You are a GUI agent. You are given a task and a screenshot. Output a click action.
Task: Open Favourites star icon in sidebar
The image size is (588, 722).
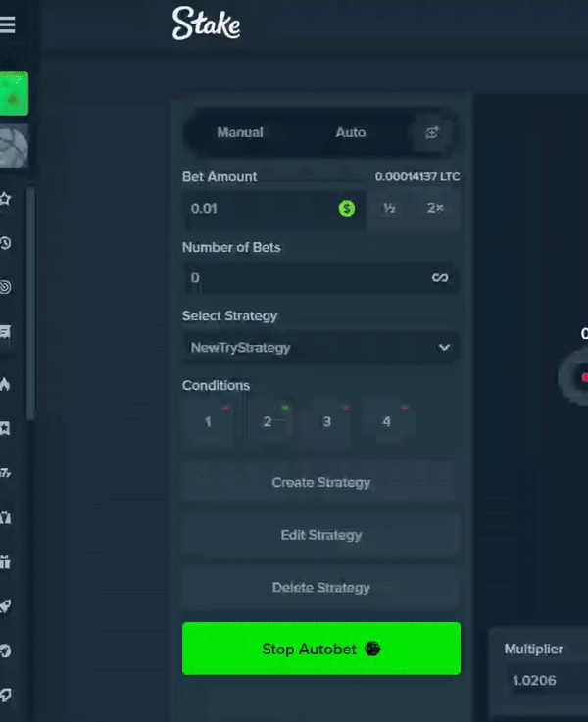point(6,199)
